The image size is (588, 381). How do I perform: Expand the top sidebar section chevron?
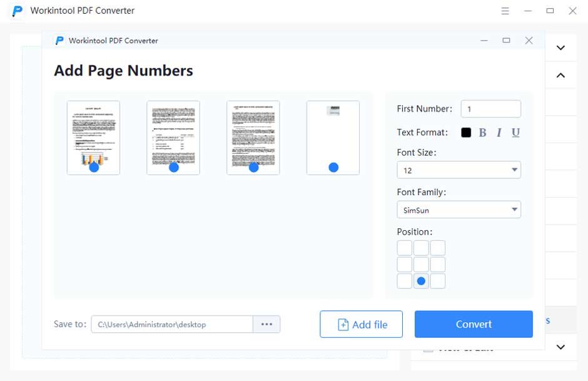pyautogui.click(x=560, y=48)
